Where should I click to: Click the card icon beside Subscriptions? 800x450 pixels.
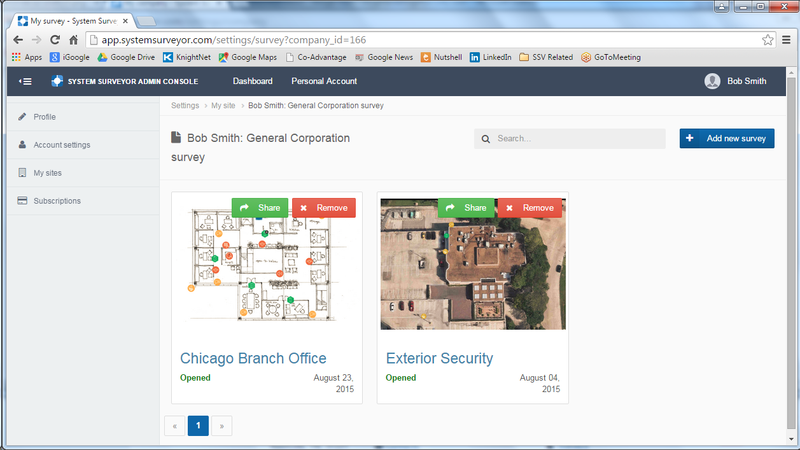click(22, 201)
